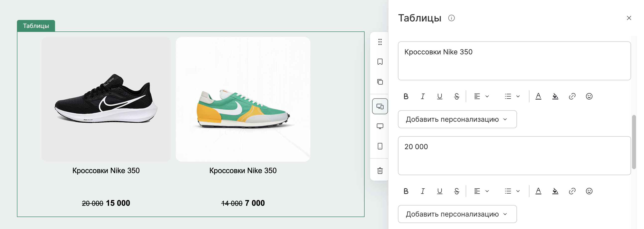The image size is (644, 229).
Task: Show block on desktop only icon
Action: click(x=380, y=126)
